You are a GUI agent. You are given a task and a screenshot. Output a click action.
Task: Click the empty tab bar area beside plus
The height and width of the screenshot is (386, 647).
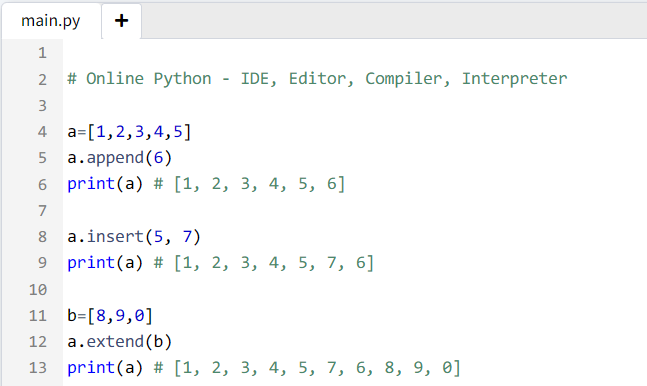tap(394, 21)
